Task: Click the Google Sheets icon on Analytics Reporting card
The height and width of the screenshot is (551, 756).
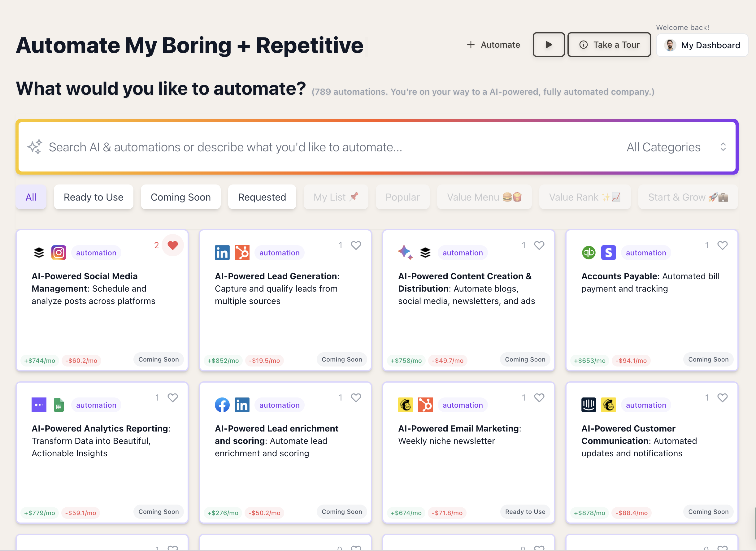Action: (59, 405)
